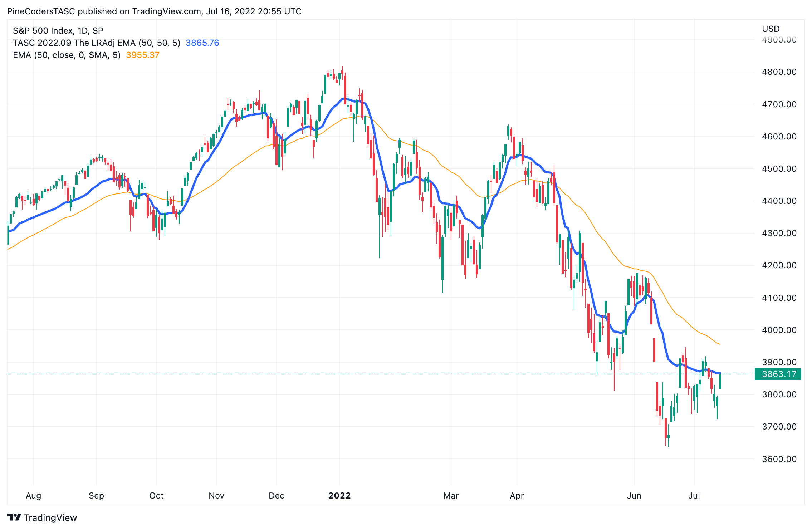Click the 3600.00 price axis label

(779, 459)
